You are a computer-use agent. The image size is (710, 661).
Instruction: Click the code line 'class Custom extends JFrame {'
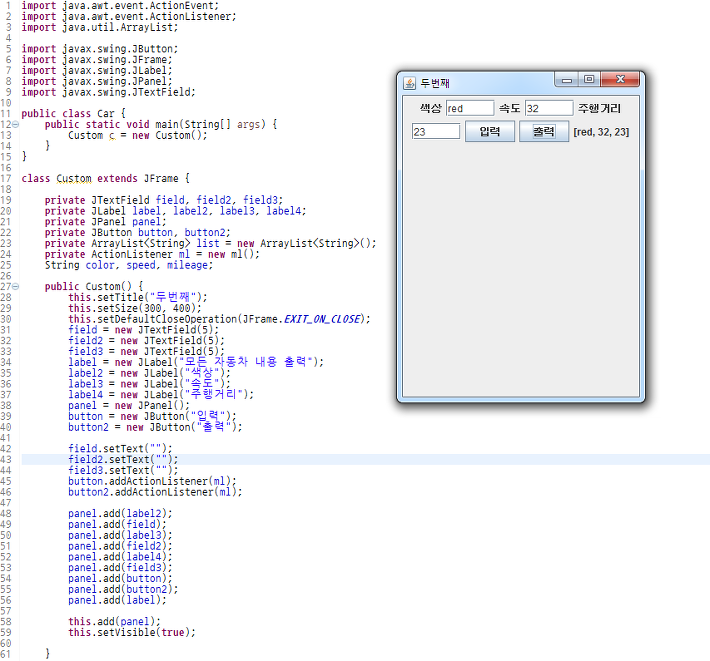point(106,178)
